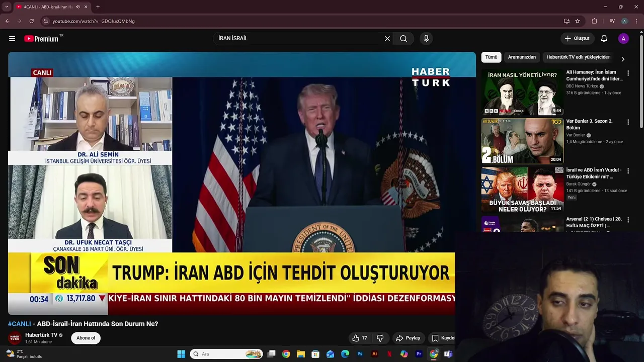Open the #CANLI hashtag link
The width and height of the screenshot is (644, 362).
tap(20, 324)
